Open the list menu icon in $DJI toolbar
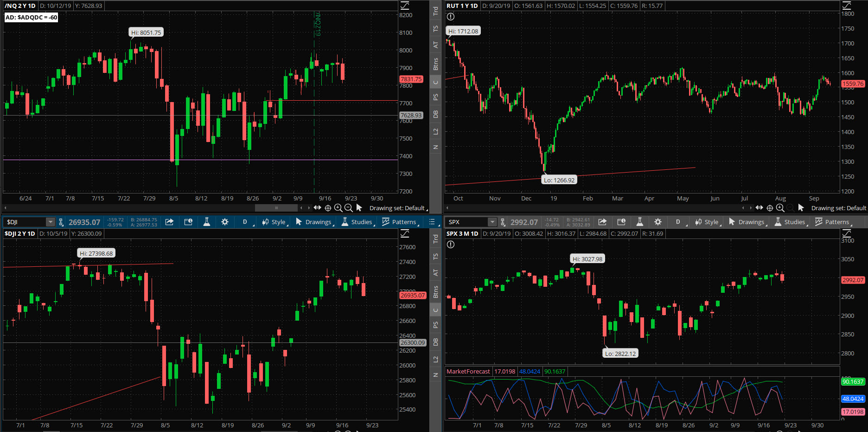 pos(432,222)
